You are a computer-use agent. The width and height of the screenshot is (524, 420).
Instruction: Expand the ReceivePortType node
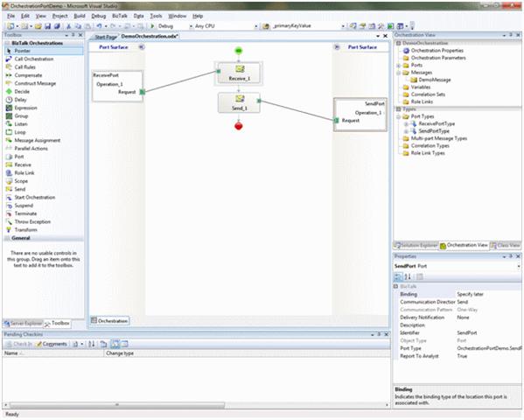[x=407, y=124]
